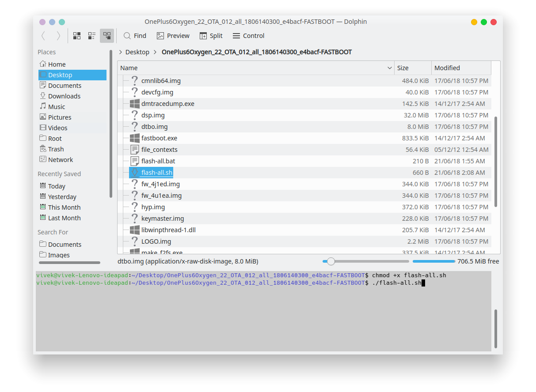536x392 pixels.
Task: Click 21/06/18 1:55 AM modified cell
Action: click(460, 161)
